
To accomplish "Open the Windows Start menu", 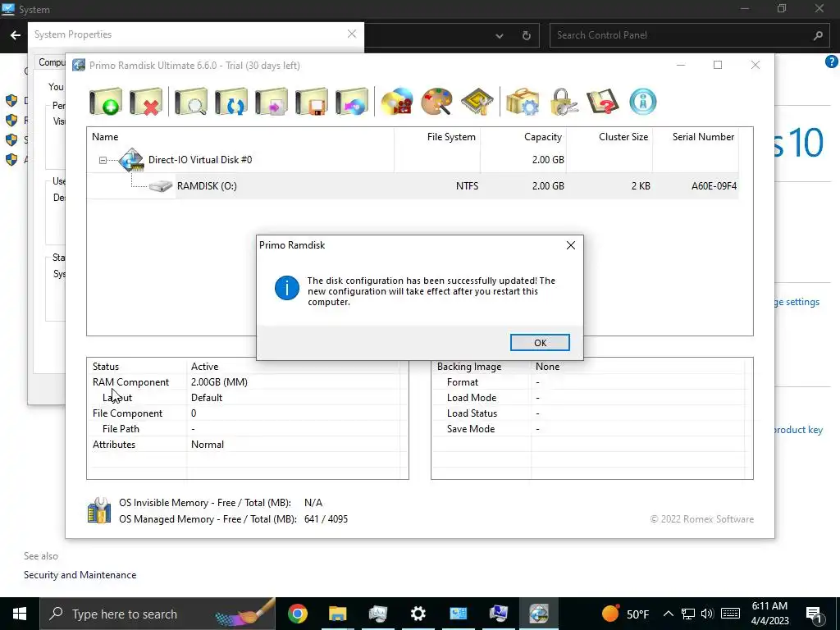I will [x=20, y=614].
